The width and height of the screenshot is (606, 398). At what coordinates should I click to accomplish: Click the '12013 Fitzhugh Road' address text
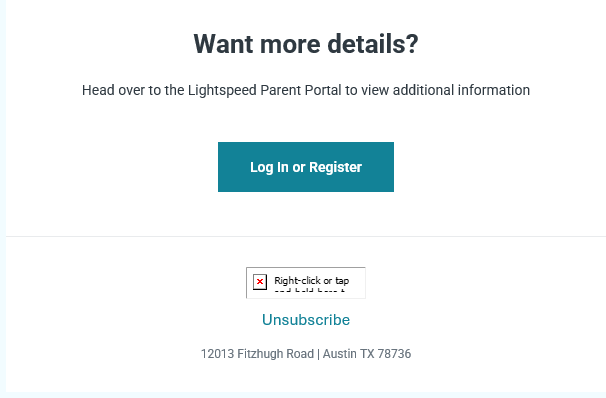[x=257, y=354]
